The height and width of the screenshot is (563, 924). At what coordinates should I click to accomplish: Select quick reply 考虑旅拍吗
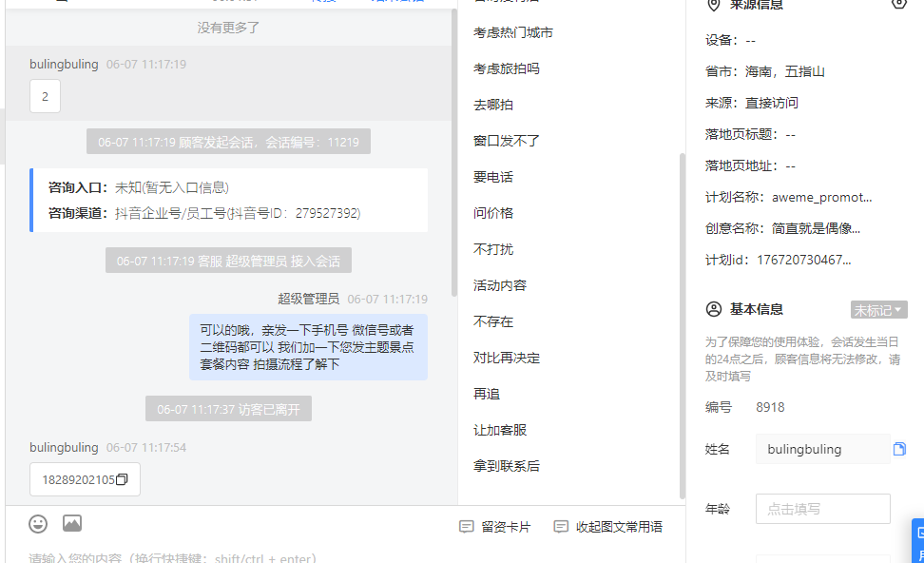coord(506,69)
